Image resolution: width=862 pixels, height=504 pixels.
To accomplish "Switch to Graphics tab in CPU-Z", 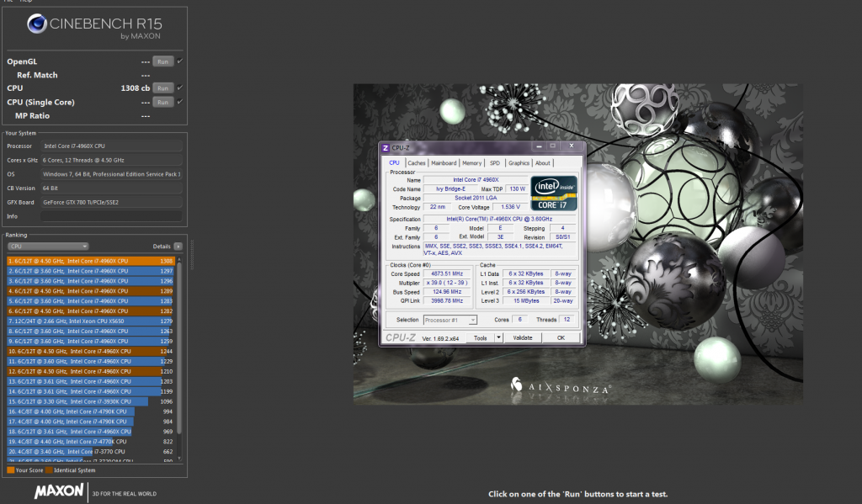I will tap(519, 163).
